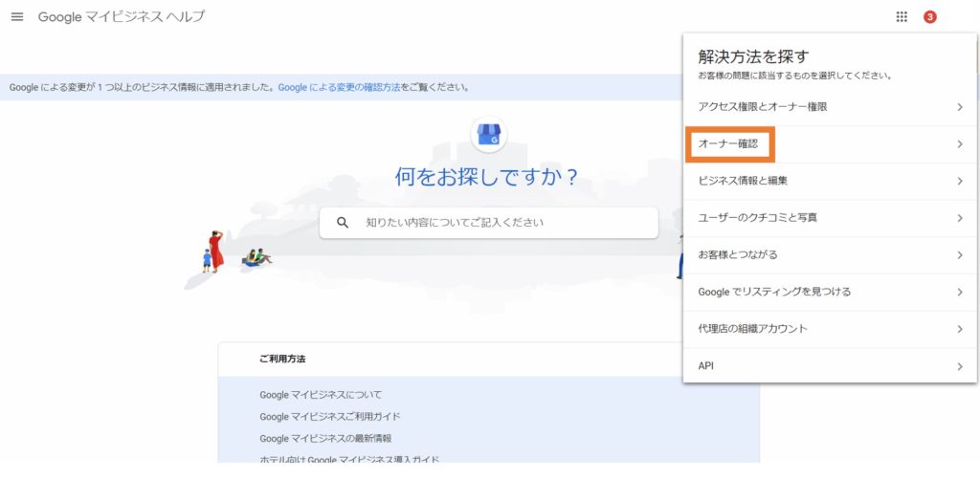
Task: Open 'Google マイビジネスご利用ガイド' article
Action: 330,416
